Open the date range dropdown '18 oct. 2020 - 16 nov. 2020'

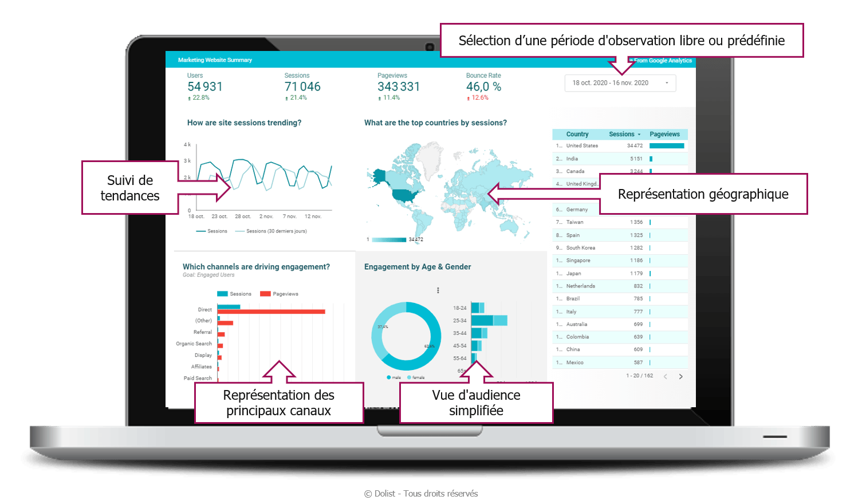click(620, 83)
